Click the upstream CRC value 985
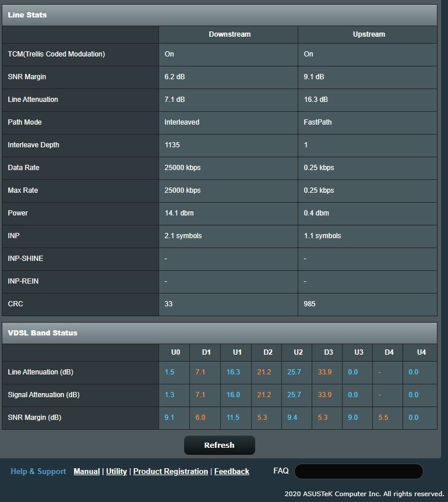 pyautogui.click(x=310, y=304)
